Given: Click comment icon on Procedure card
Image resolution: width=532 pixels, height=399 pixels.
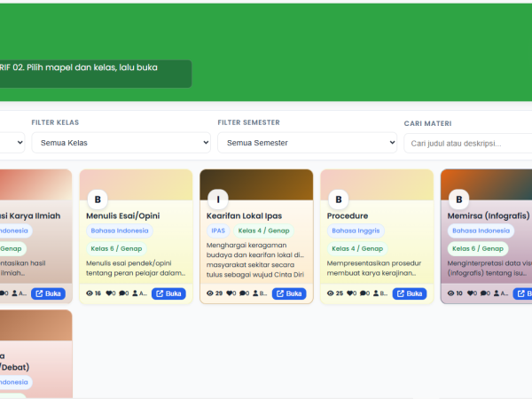Looking at the screenshot, I should coord(363,293).
